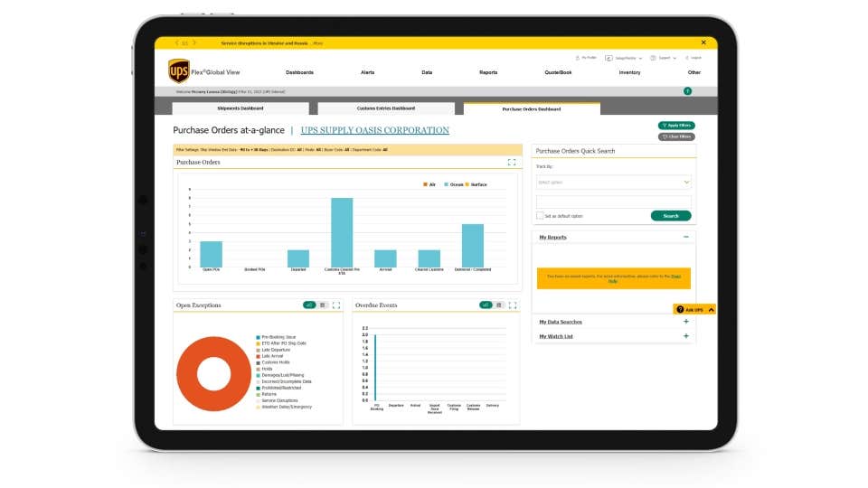This screenshot has height=488, width=868.
Task: Expand the Purchase Orders chart fullscreen
Action: (512, 163)
